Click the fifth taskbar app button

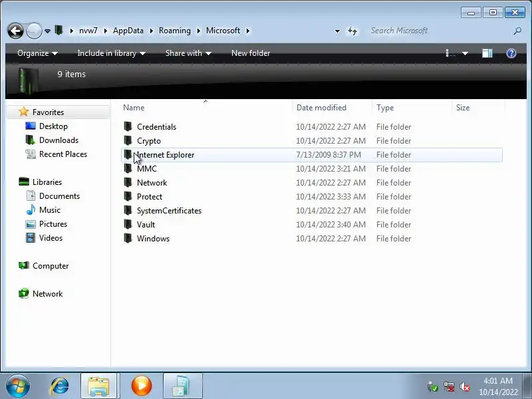[182, 386]
